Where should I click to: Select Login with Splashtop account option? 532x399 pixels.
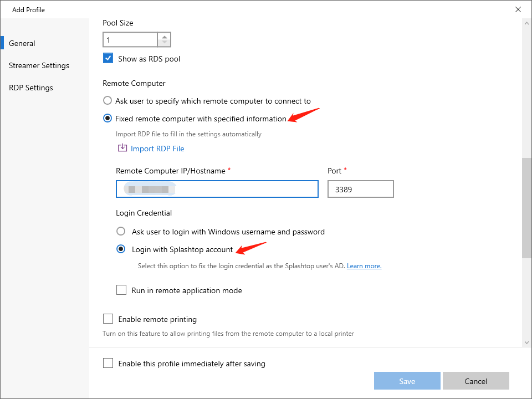click(121, 249)
